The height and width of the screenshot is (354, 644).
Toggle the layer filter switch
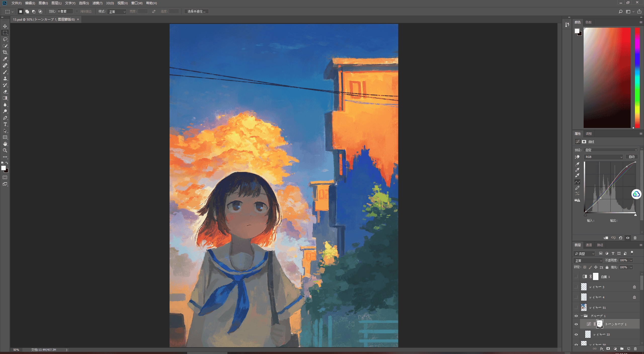pos(632,253)
